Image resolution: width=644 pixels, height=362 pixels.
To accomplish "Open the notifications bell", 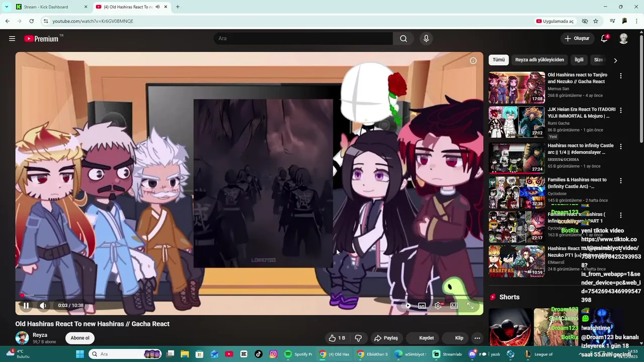I will 604,39.
